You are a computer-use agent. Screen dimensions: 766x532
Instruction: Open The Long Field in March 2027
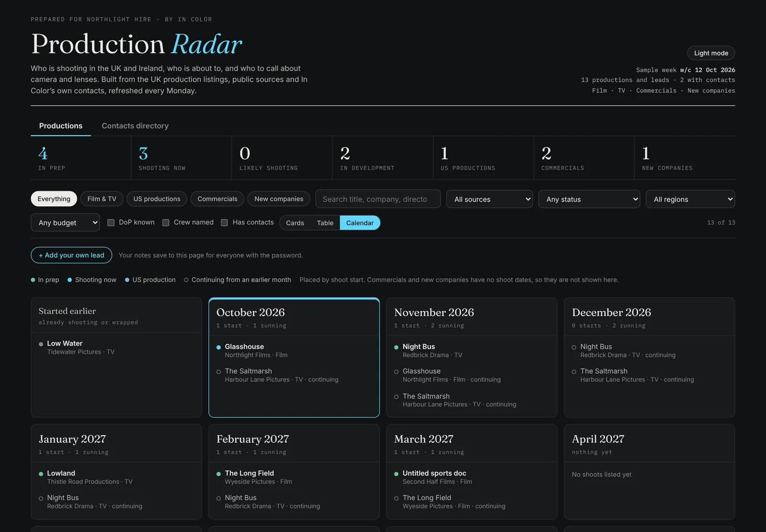472,501
